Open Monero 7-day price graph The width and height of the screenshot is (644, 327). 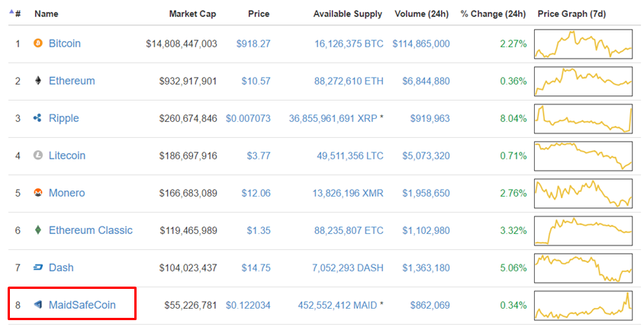[x=583, y=194]
